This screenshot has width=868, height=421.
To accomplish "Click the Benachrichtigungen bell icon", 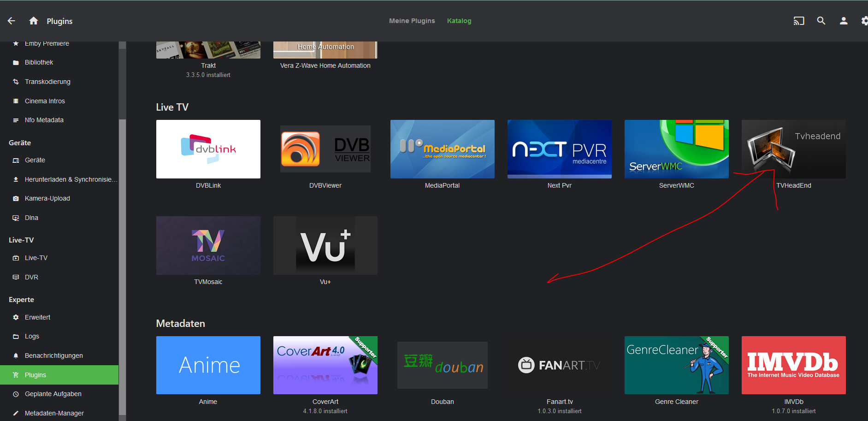I will click(x=16, y=356).
